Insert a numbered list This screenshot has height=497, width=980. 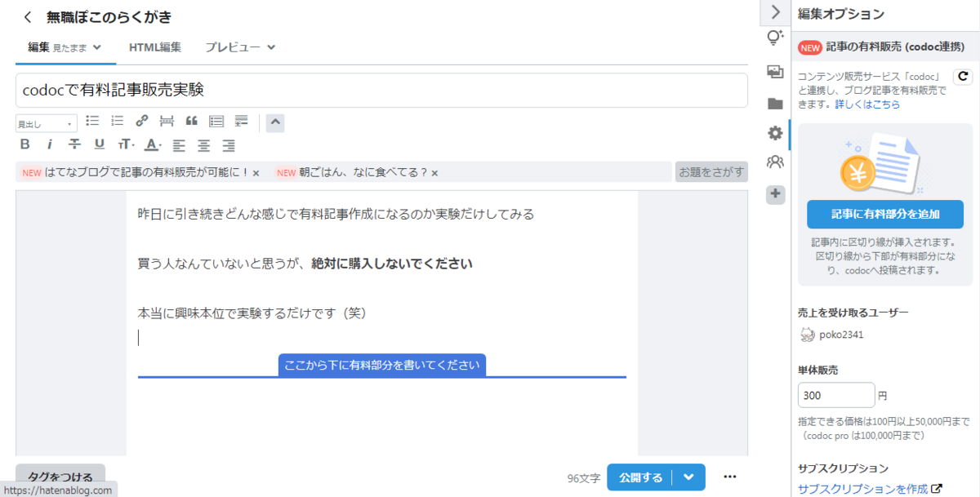(x=117, y=121)
